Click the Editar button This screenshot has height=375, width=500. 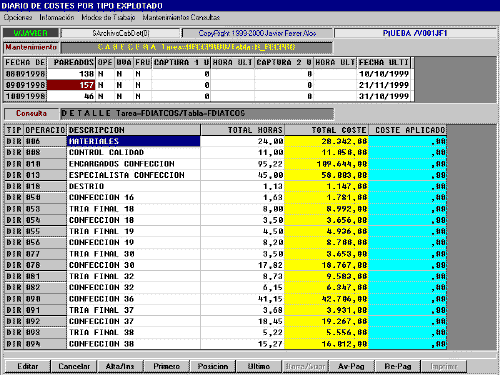pos(28,366)
